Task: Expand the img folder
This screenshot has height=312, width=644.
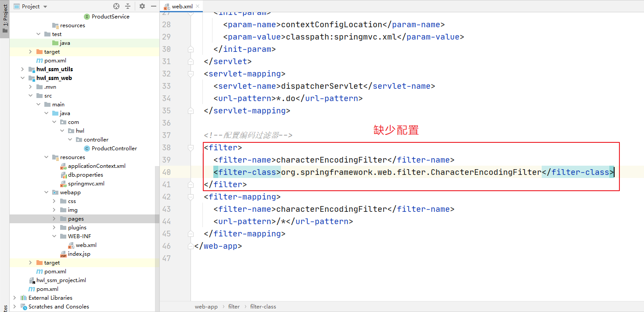Action: [x=54, y=210]
